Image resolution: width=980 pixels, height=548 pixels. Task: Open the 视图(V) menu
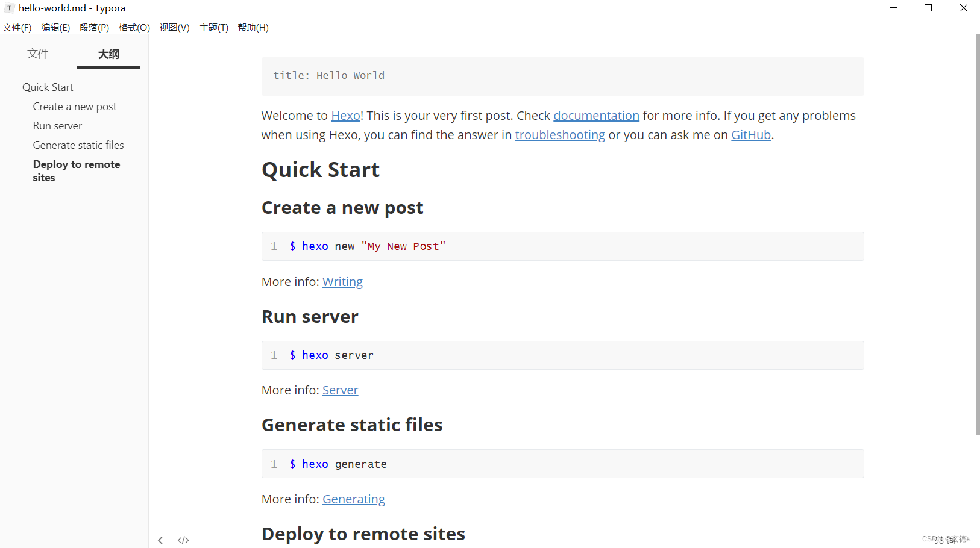tap(175, 28)
